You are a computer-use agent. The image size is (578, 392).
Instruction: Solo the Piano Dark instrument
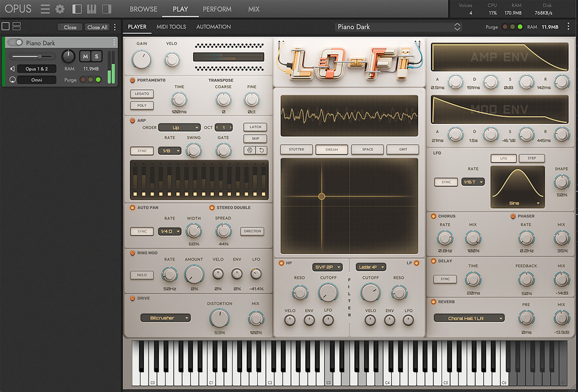97,57
